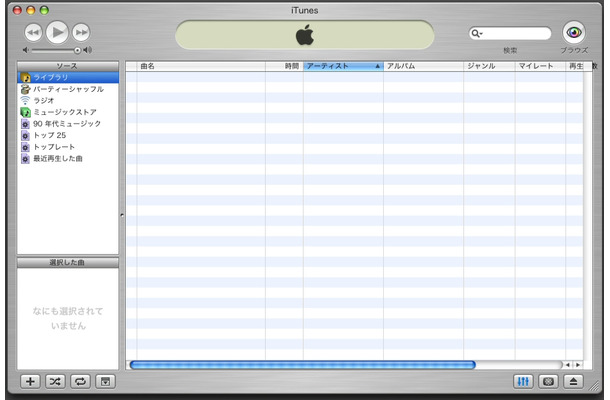
Task: Select the 90 年代ミュージック smart playlist
Action: 68,124
